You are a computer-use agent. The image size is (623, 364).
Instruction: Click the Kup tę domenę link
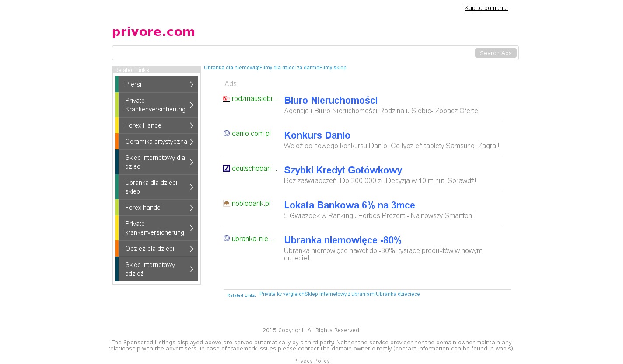click(x=486, y=8)
